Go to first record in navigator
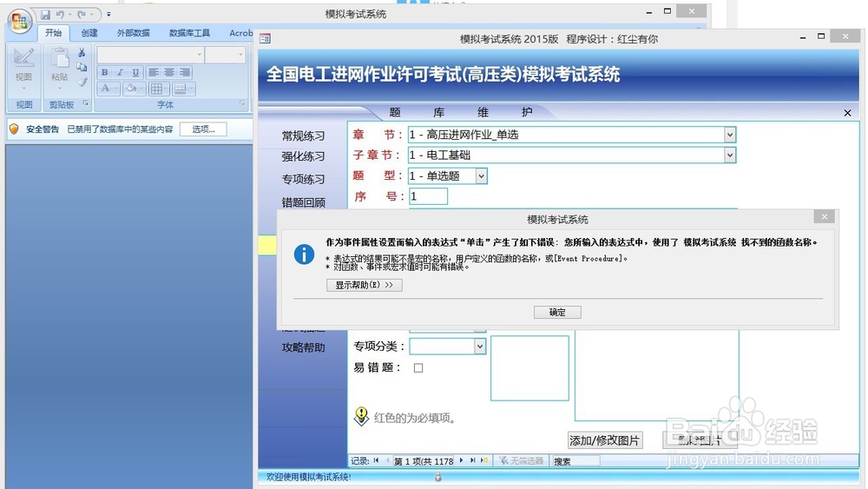 (x=377, y=460)
